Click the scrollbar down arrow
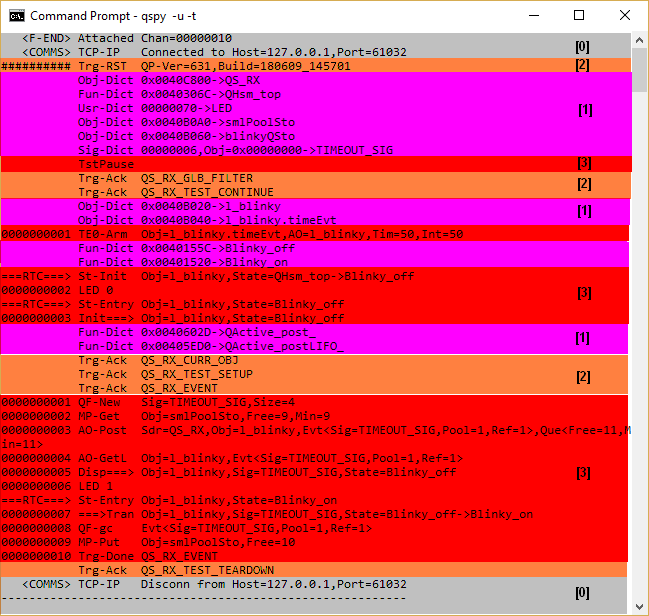The width and height of the screenshot is (649, 616). click(639, 607)
